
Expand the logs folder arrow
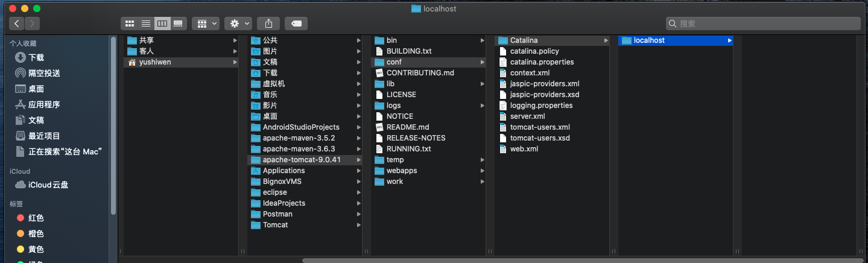tap(482, 106)
